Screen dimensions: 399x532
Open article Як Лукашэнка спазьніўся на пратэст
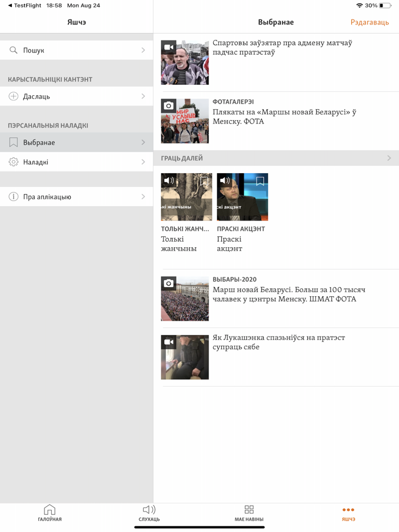[x=279, y=342]
